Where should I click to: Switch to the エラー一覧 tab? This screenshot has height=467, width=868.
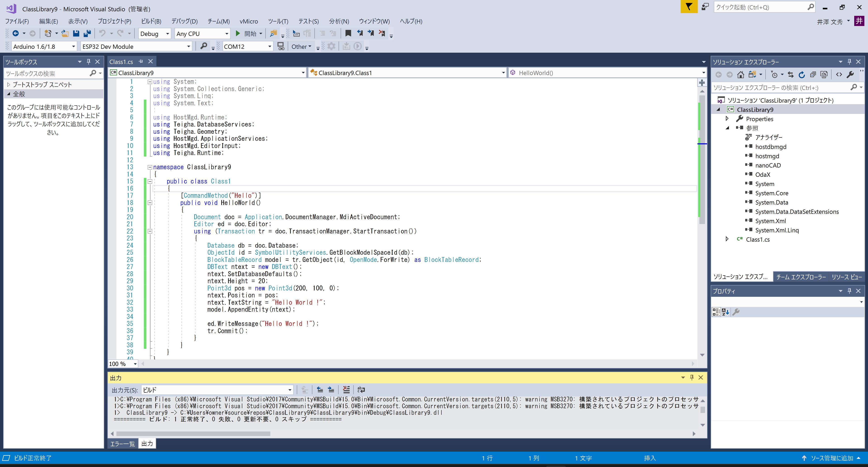[122, 444]
